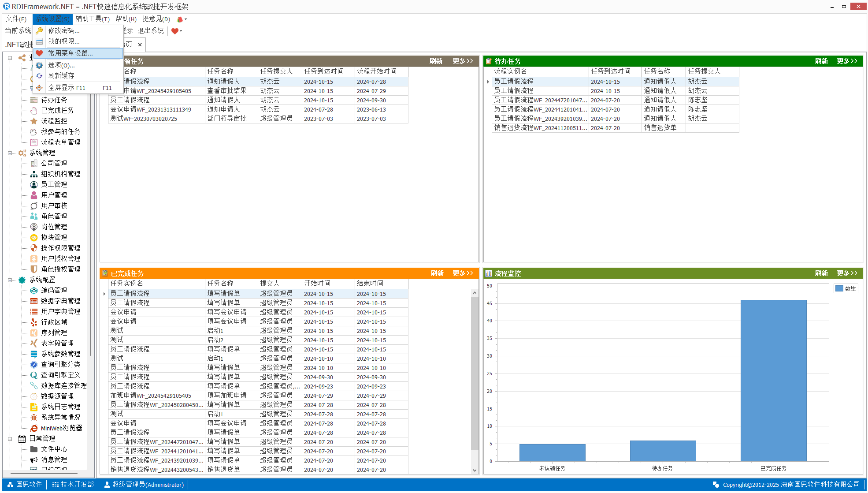Click the 数量 legend color swatch
Image resolution: width=868 pixels, height=493 pixels.
click(839, 288)
